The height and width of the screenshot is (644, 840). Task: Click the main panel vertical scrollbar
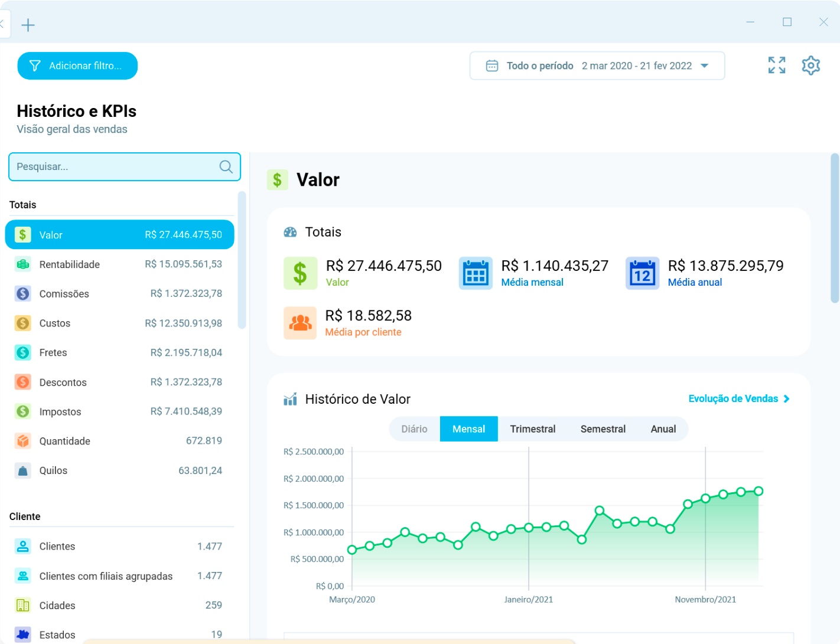tap(835, 228)
